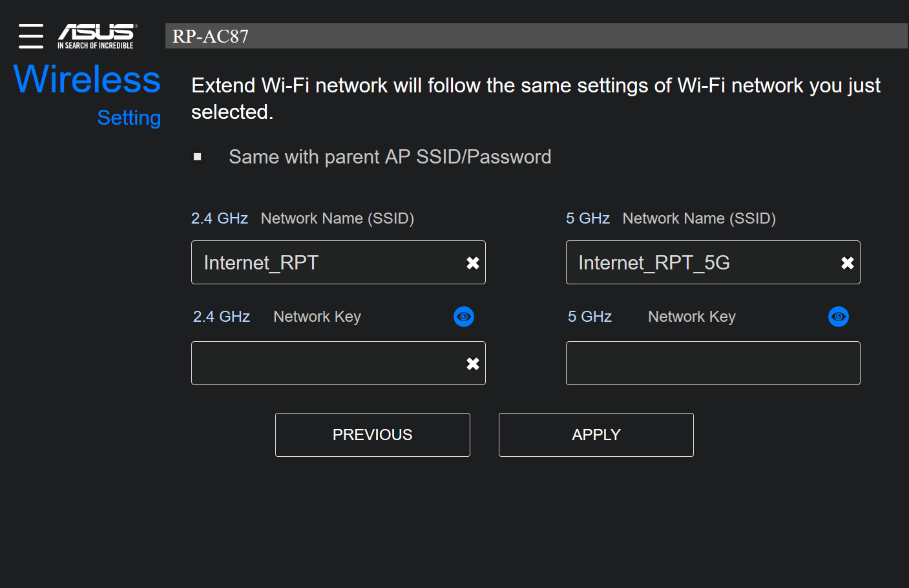909x588 pixels.
Task: Click the PREVIOUS button
Action: click(x=372, y=435)
